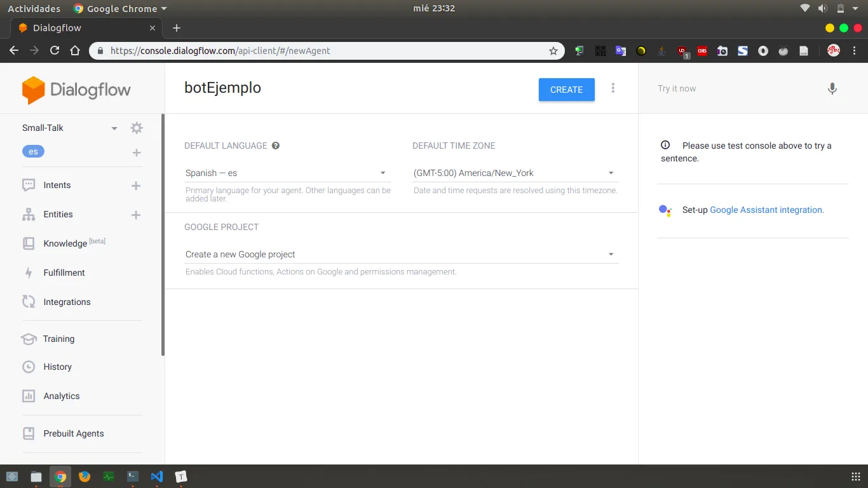
Task: Click the Default Language help icon
Action: pos(276,146)
